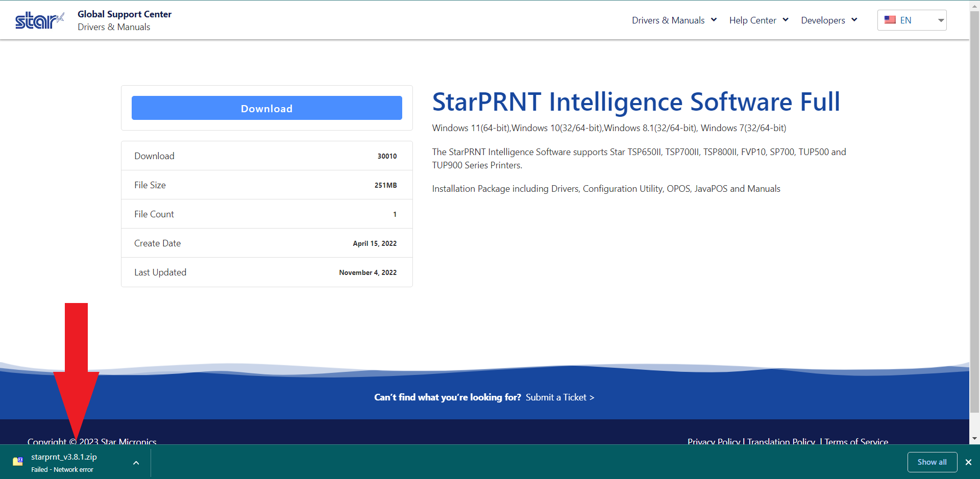The width and height of the screenshot is (980, 479).
Task: Click the File Size value 251MB
Action: pos(385,185)
